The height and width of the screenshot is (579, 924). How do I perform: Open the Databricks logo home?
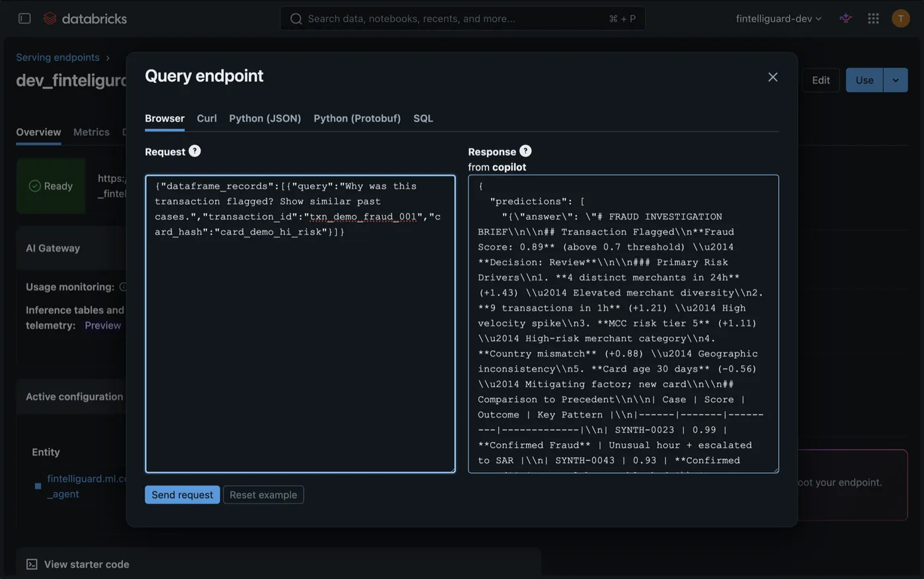coord(85,18)
